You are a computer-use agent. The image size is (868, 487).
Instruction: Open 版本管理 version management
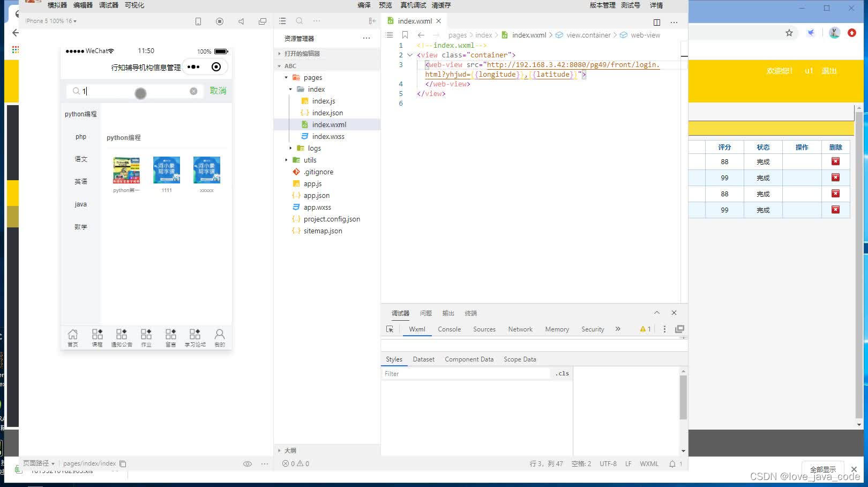pos(603,5)
